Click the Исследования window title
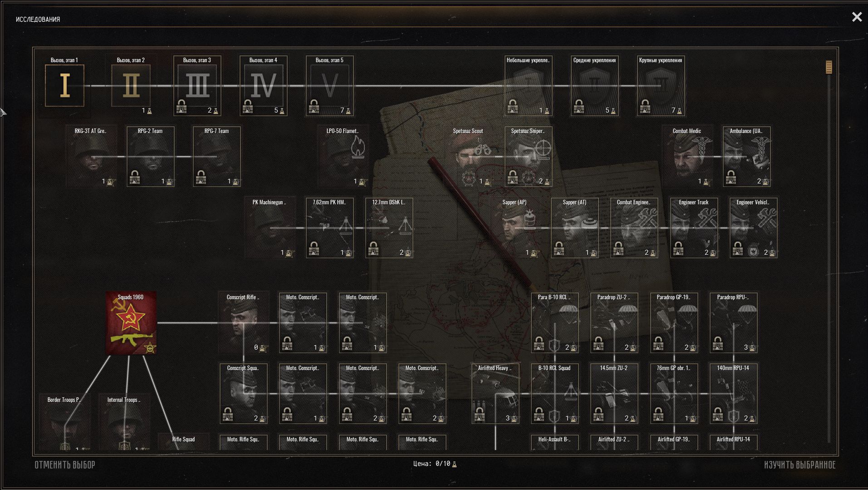 coord(38,19)
